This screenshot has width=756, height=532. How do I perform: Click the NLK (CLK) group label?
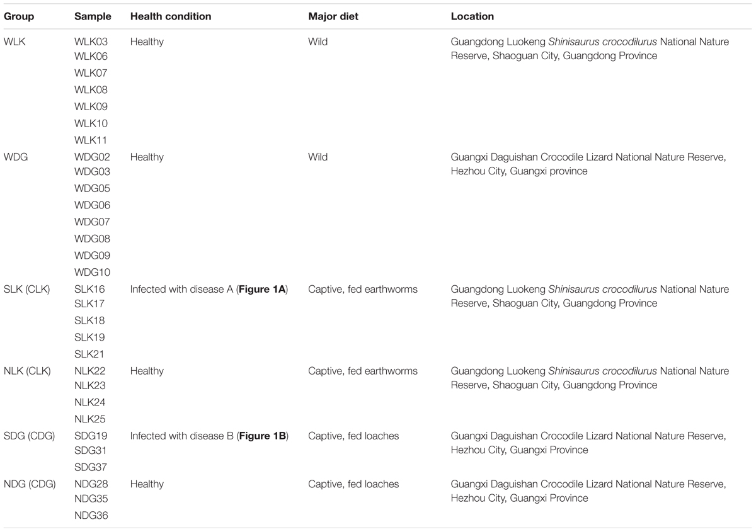[29, 371]
